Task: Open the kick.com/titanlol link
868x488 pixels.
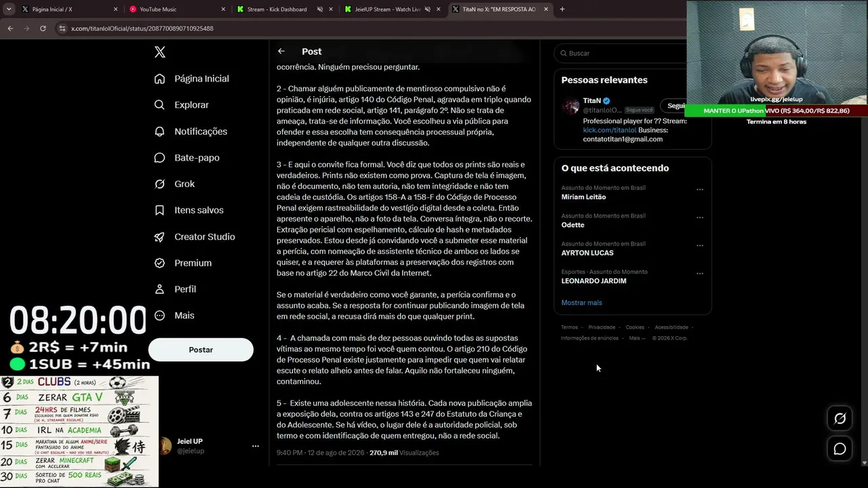Action: (610, 130)
